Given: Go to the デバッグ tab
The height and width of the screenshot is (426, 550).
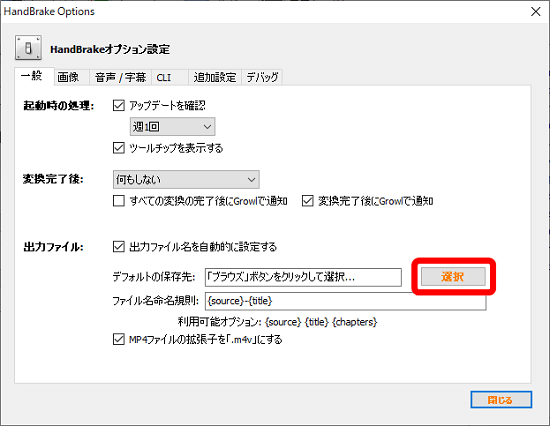Looking at the screenshot, I should coord(262,77).
